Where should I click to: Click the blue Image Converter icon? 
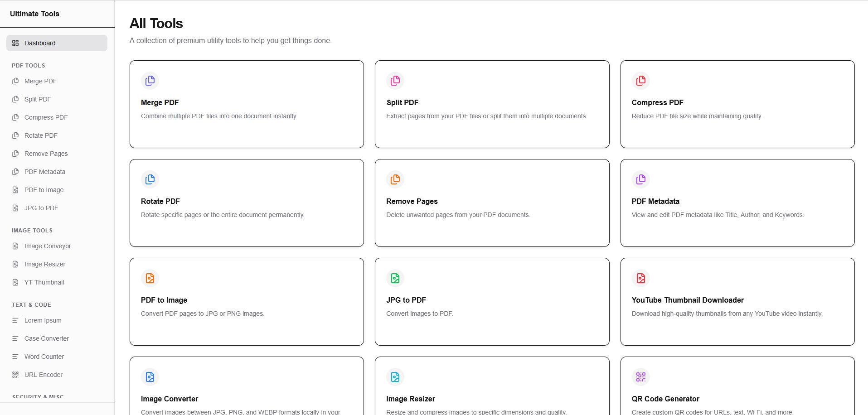[x=150, y=376]
